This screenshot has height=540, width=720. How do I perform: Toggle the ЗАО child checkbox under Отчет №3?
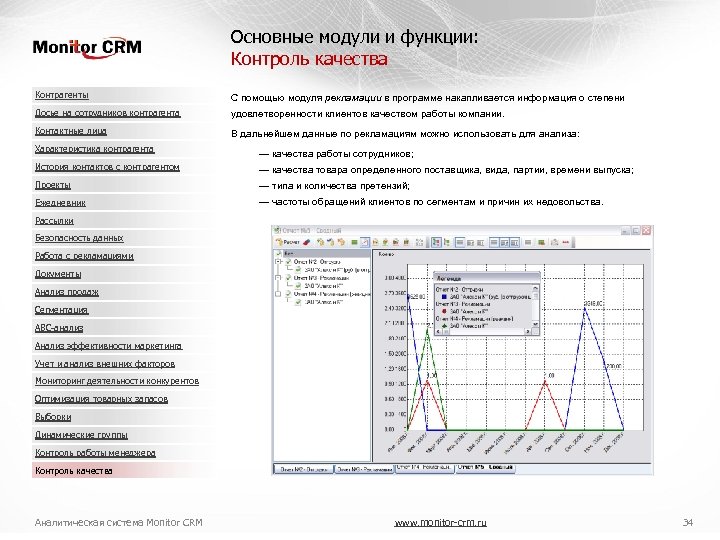coord(298,286)
